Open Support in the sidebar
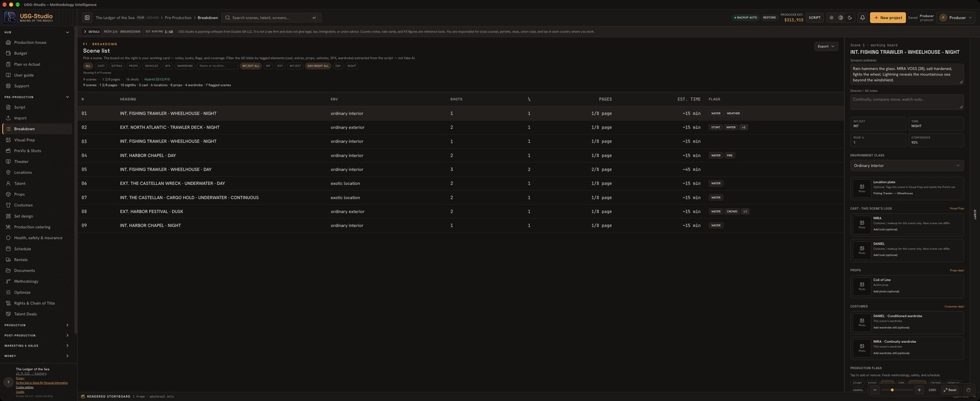This screenshot has width=980, height=401. point(37,86)
